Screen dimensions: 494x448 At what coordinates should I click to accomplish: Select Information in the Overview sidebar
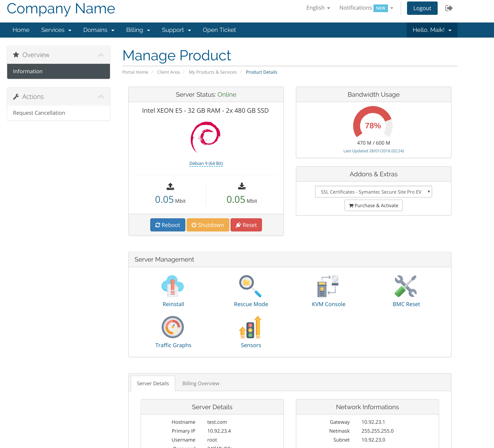pos(59,71)
